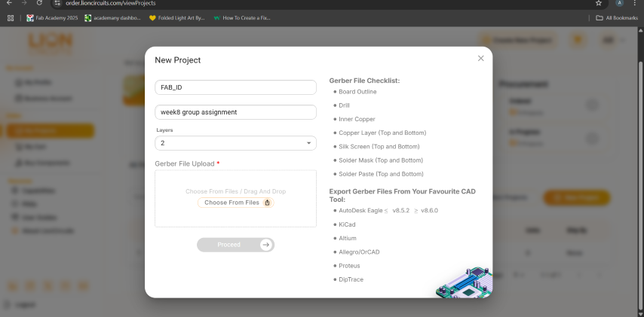The image size is (644, 317).
Task: Click Eagle v8.6.0 version link
Action: (429, 210)
